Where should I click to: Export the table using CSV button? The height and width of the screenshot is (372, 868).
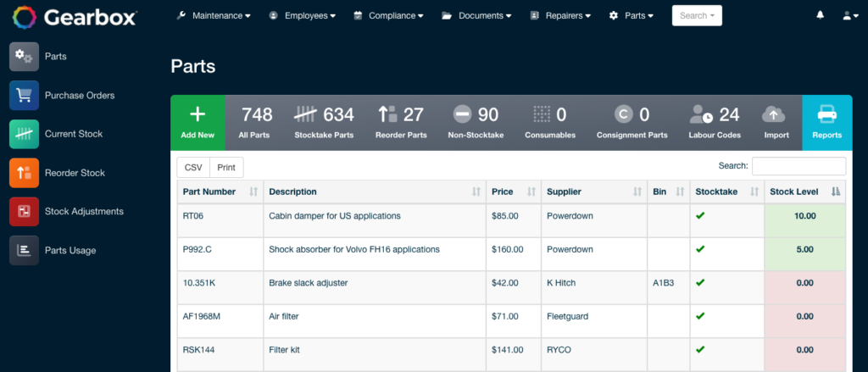[193, 167]
